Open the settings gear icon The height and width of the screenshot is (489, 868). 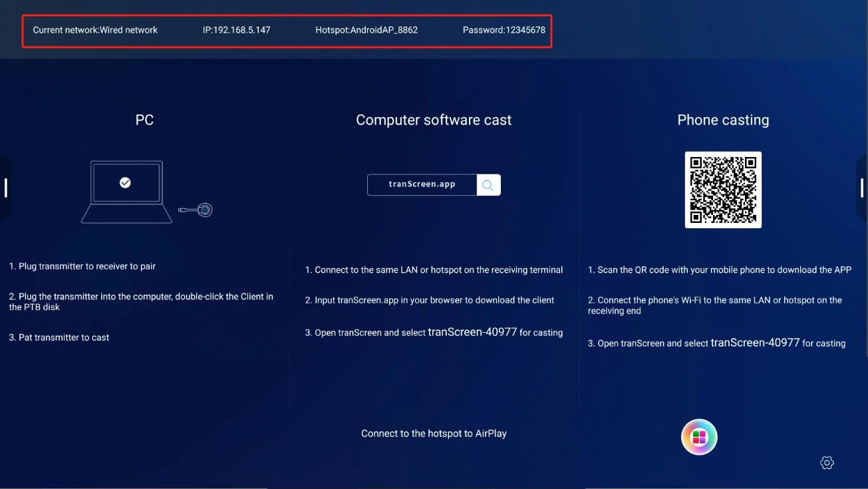pos(827,463)
